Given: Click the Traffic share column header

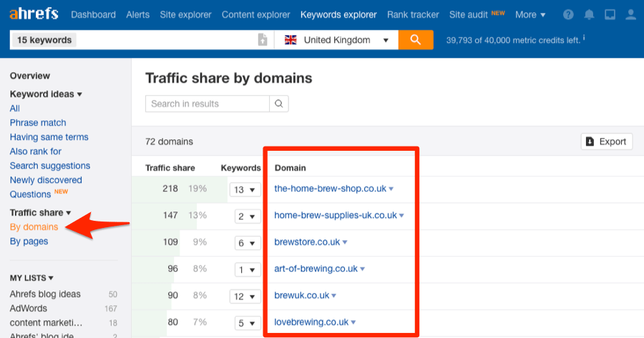Looking at the screenshot, I should 170,168.
